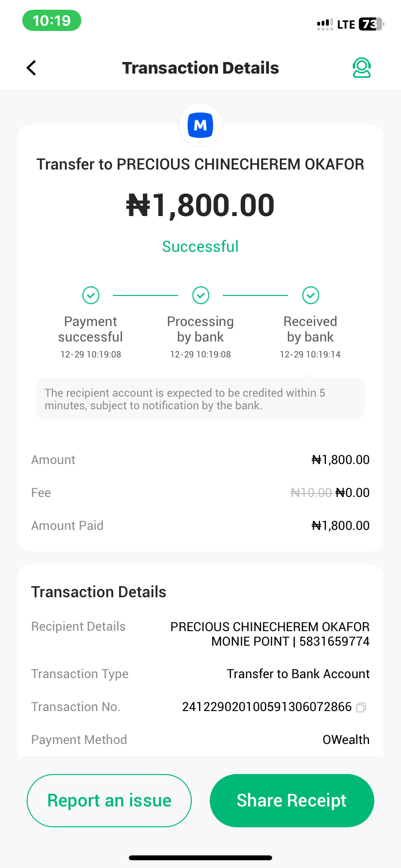
Task: Tap the Processing by bank checkmark
Action: pyautogui.click(x=200, y=295)
